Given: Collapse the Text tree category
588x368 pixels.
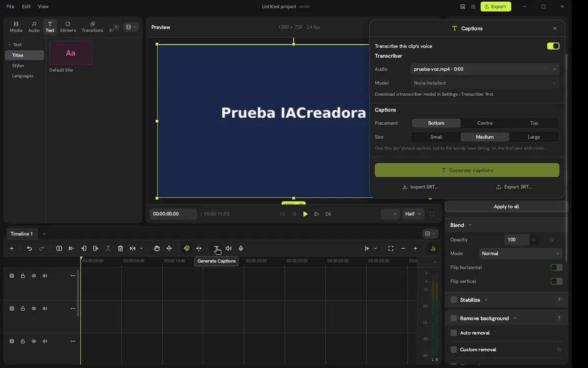Looking at the screenshot, I should coord(9,45).
